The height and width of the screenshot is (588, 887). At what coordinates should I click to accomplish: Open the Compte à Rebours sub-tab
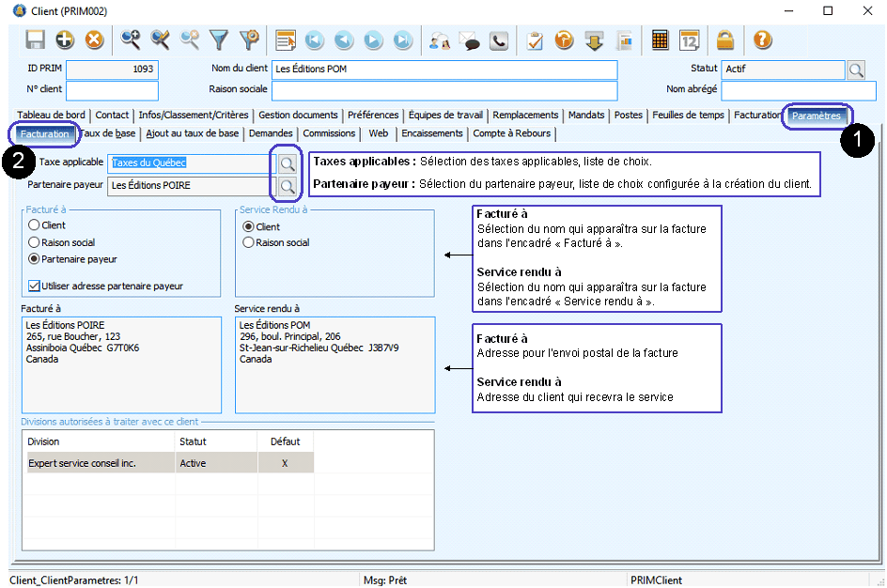point(511,133)
